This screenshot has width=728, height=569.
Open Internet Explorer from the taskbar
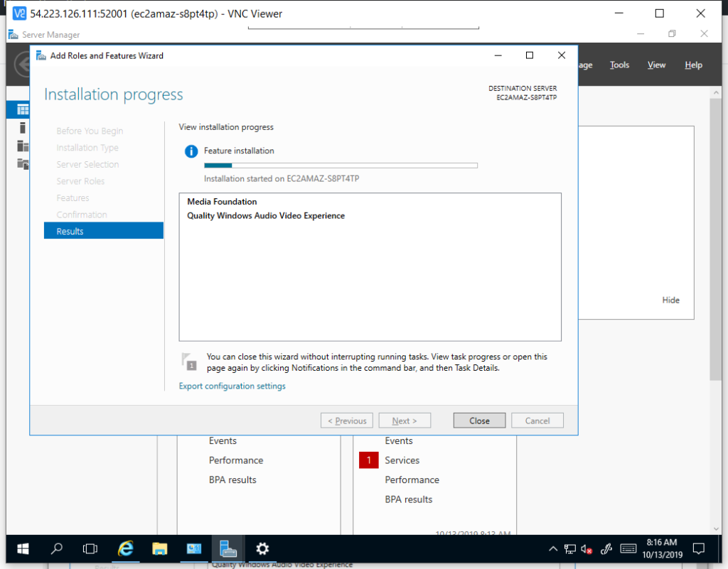[126, 548]
